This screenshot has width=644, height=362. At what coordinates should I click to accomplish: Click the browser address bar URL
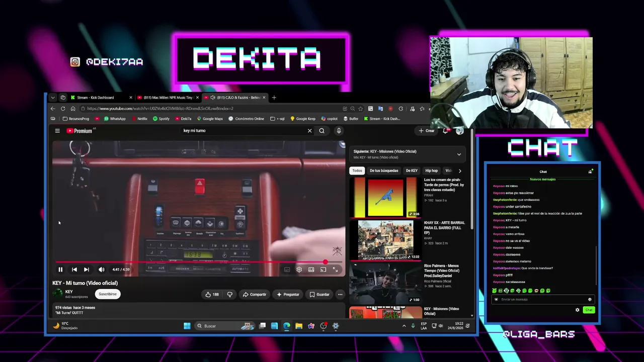(160, 109)
